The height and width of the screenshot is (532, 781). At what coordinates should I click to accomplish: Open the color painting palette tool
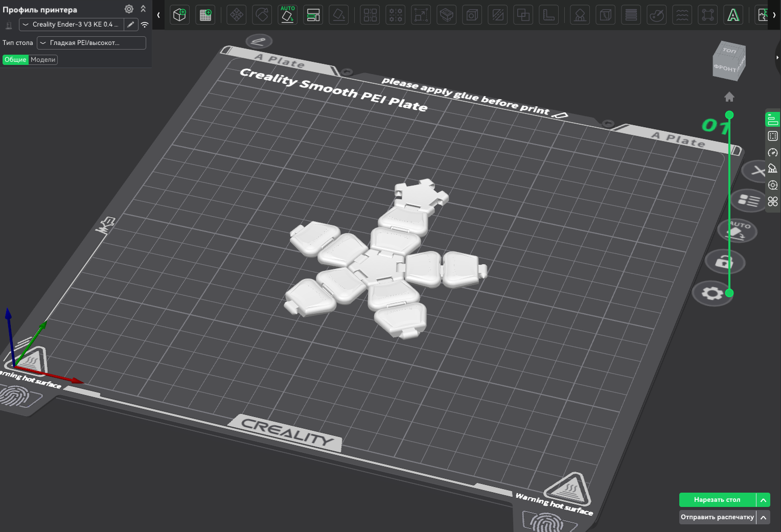pyautogui.click(x=657, y=15)
